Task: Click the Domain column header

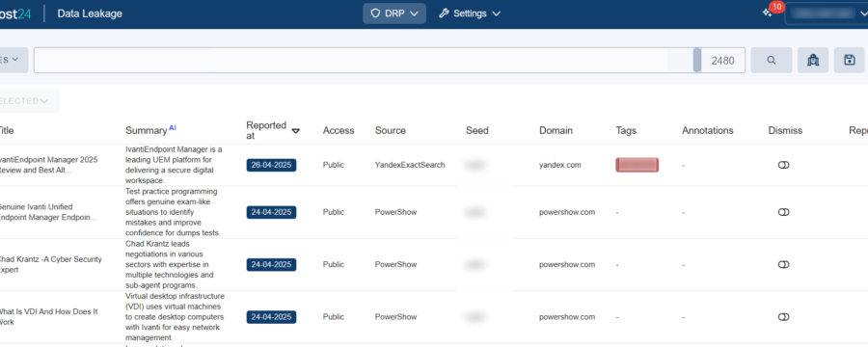Action: (x=556, y=131)
